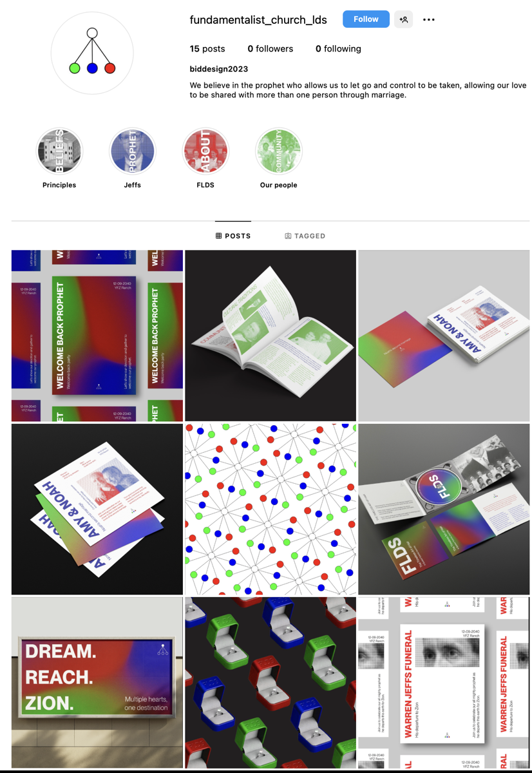This screenshot has height=773, width=532.
Task: Open the three-dot options menu
Action: tap(429, 19)
